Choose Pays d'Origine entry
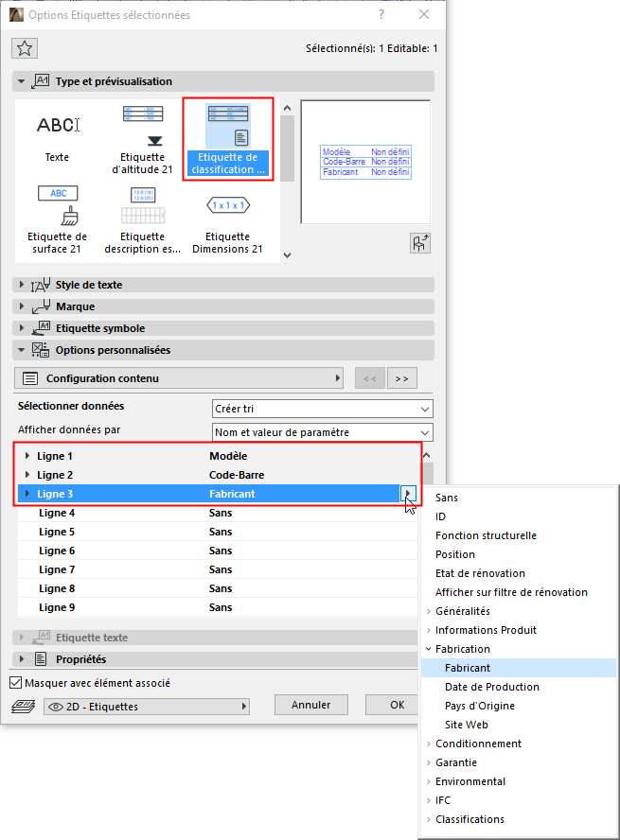620x840 pixels. click(x=480, y=706)
